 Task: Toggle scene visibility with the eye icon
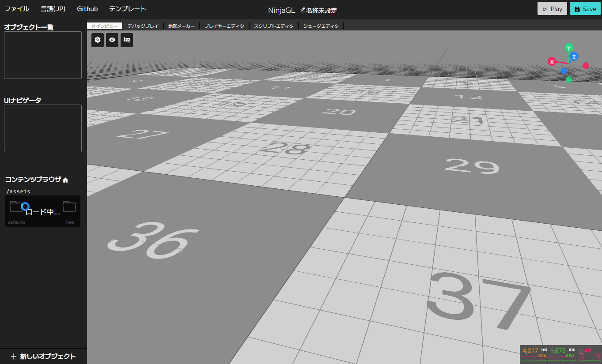pos(112,40)
